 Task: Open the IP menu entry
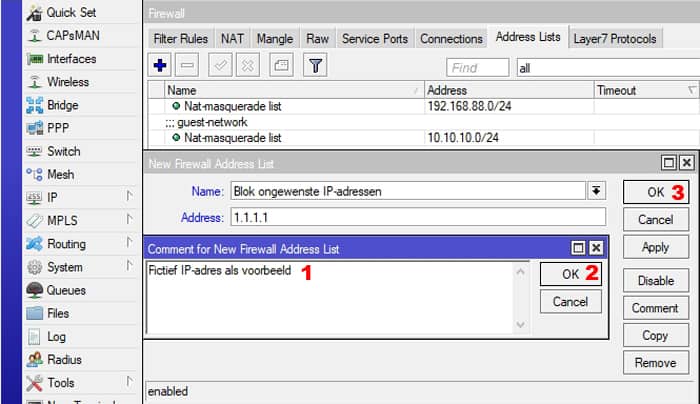click(42, 198)
